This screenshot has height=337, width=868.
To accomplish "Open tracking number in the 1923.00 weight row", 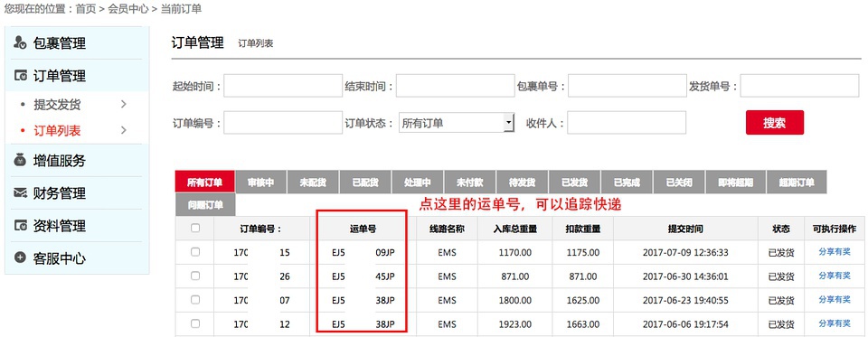I will pos(363,324).
